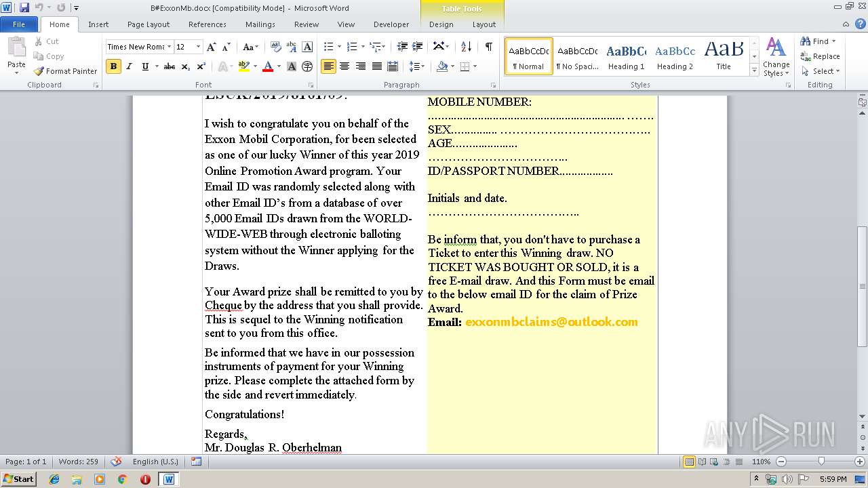The width and height of the screenshot is (868, 488).
Task: Click the Word Help icon
Action: [861, 24]
